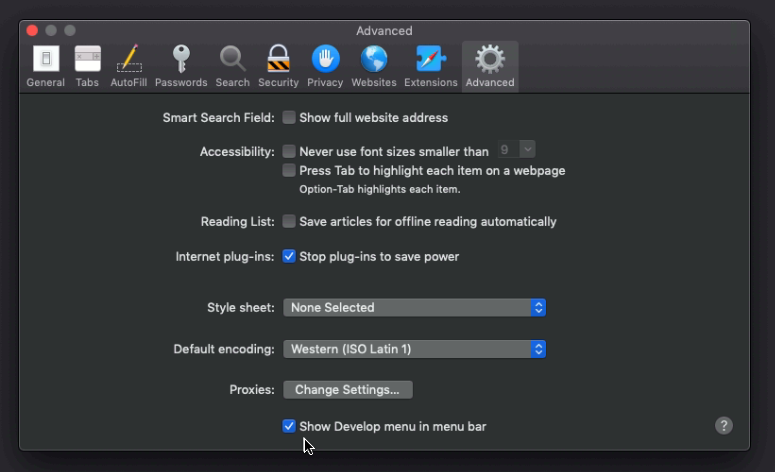Open the General preferences pane
Screen dimensions: 775x472
[45, 66]
